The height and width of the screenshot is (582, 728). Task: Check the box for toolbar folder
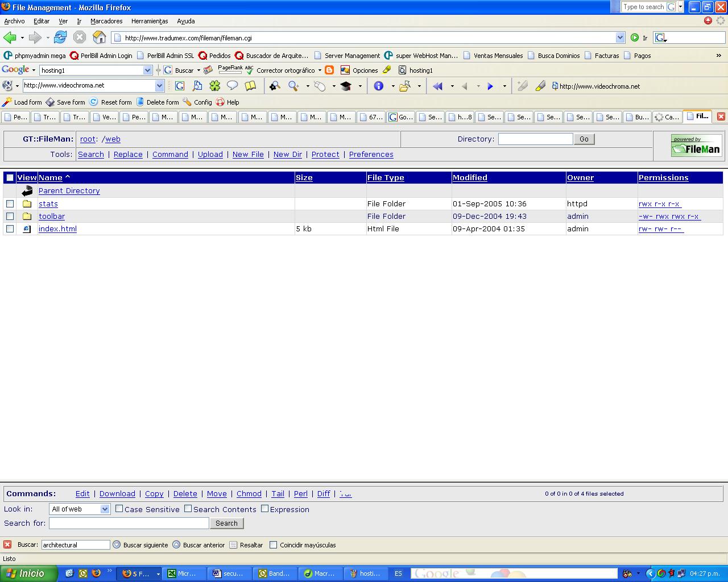[10, 217]
